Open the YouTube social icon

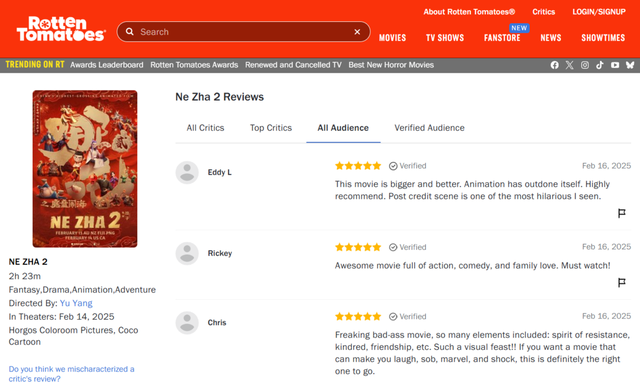click(615, 65)
